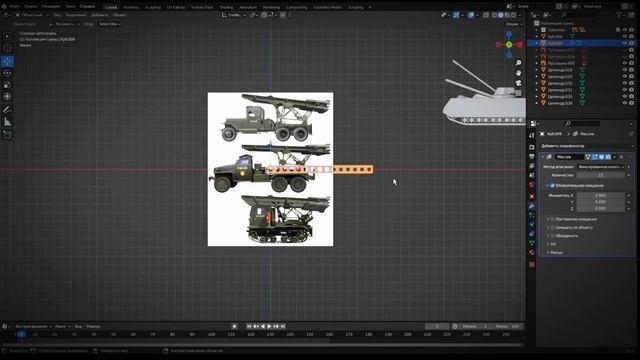
Task: Open the array modifier extra options arrow
Action: coord(615,157)
